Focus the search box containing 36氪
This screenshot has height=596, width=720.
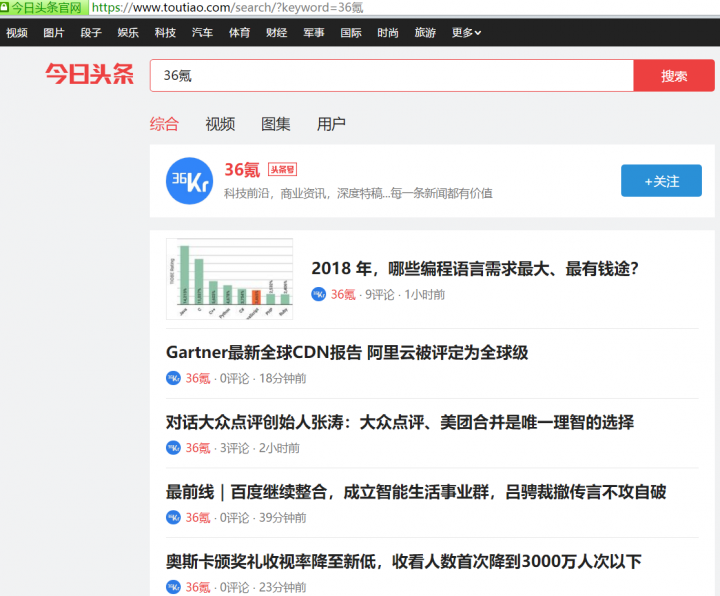coord(392,75)
